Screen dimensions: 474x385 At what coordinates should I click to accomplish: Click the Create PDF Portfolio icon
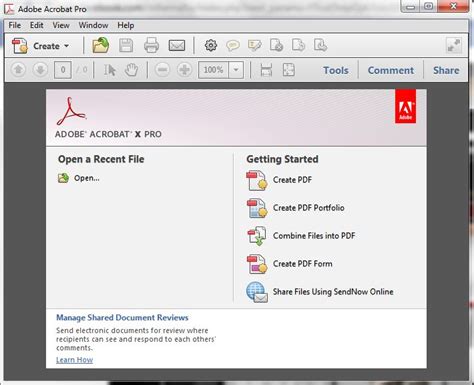tap(257, 208)
